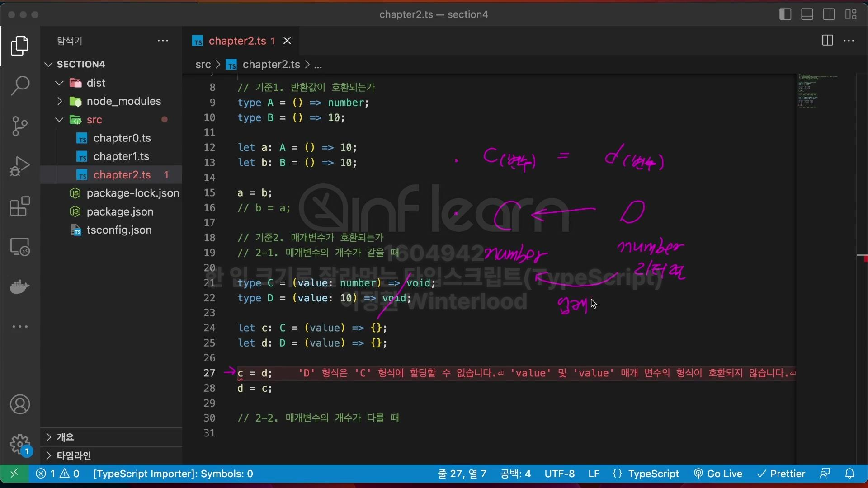Screen dimensions: 868x488
Task: Open the Docker view icon
Action: pyautogui.click(x=20, y=286)
